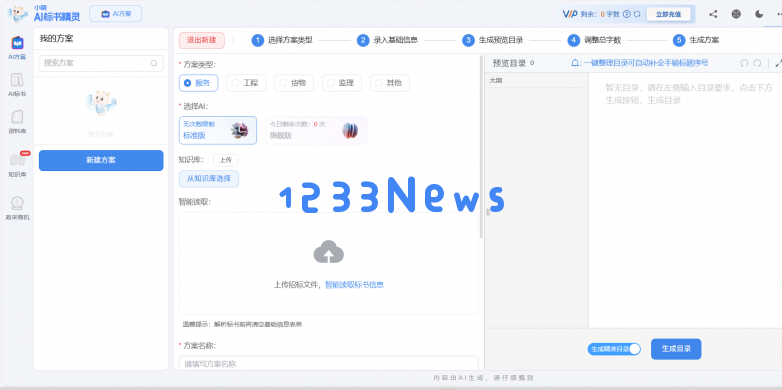The width and height of the screenshot is (782, 390).
Task: Click the 我的方案 heading
Action: click(x=56, y=38)
